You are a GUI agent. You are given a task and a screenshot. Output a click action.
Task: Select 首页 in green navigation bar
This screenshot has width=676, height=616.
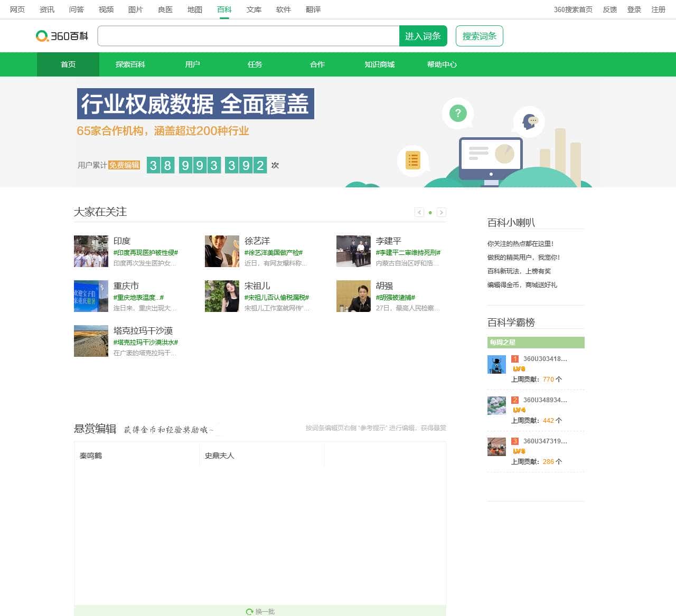68,64
